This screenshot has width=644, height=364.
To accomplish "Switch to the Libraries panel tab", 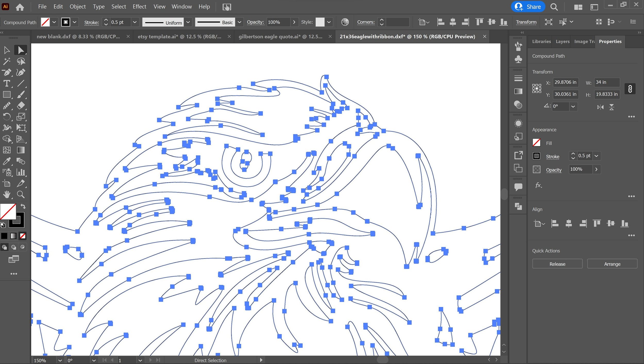I will pos(541,41).
